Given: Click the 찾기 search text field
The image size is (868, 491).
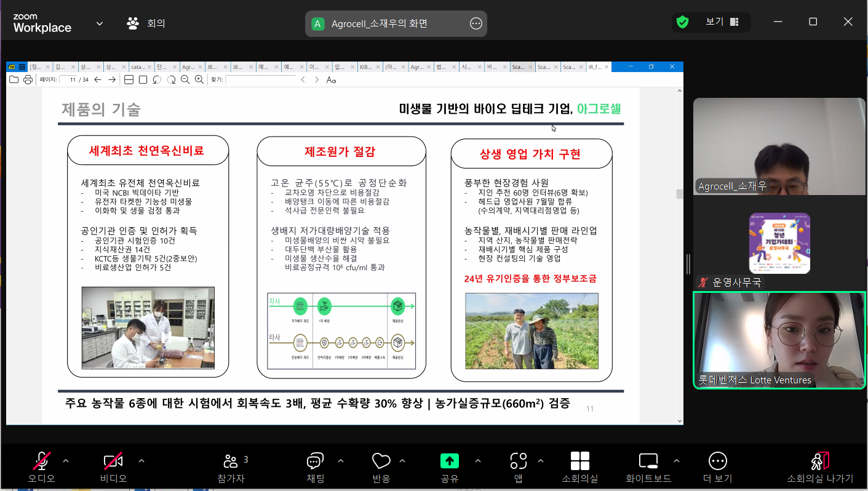Looking at the screenshot, I should pos(261,79).
